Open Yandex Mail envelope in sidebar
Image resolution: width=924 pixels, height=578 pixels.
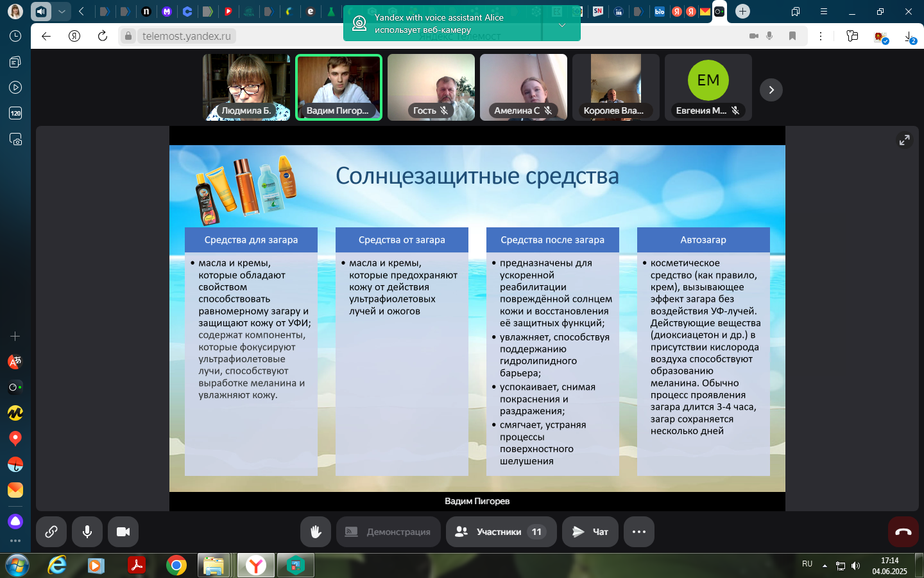(15, 490)
